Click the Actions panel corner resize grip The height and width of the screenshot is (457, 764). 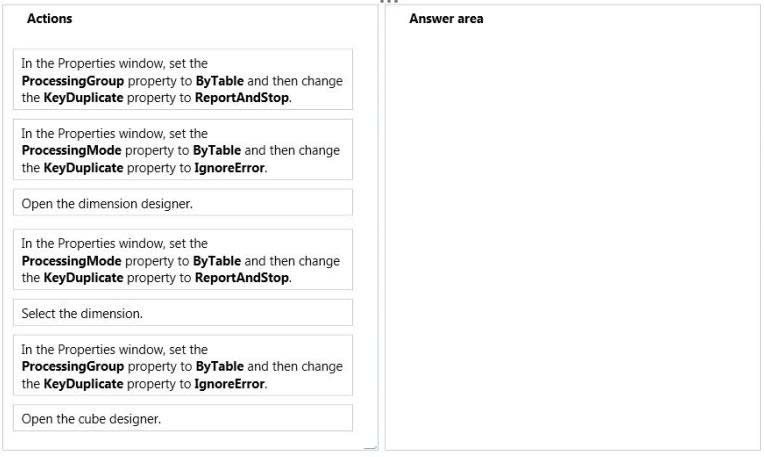372,446
